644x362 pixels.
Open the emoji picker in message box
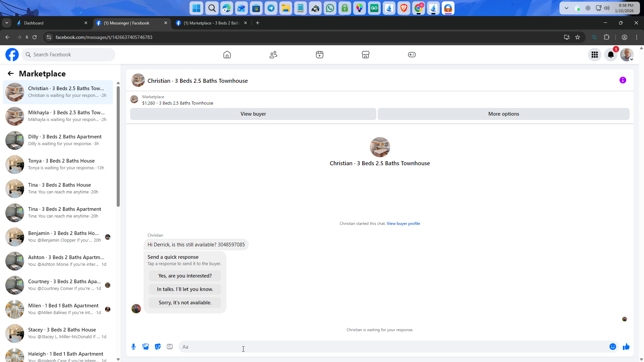(612, 347)
